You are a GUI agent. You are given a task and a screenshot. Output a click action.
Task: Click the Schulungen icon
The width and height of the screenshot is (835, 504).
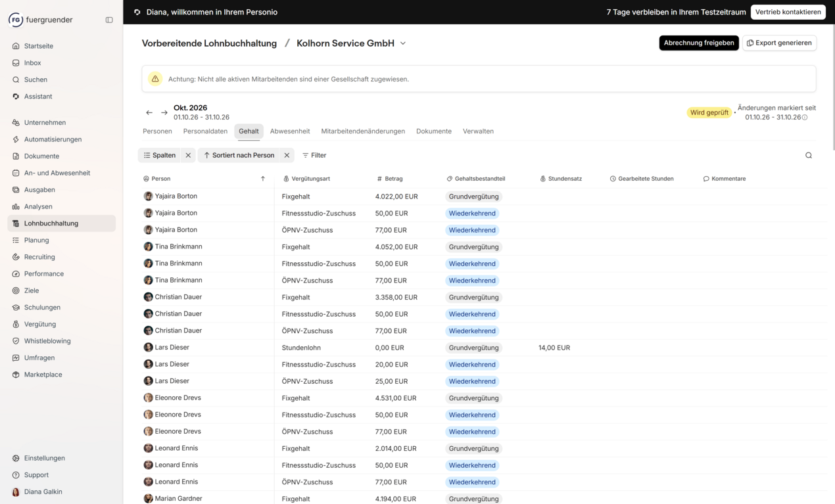coord(16,308)
